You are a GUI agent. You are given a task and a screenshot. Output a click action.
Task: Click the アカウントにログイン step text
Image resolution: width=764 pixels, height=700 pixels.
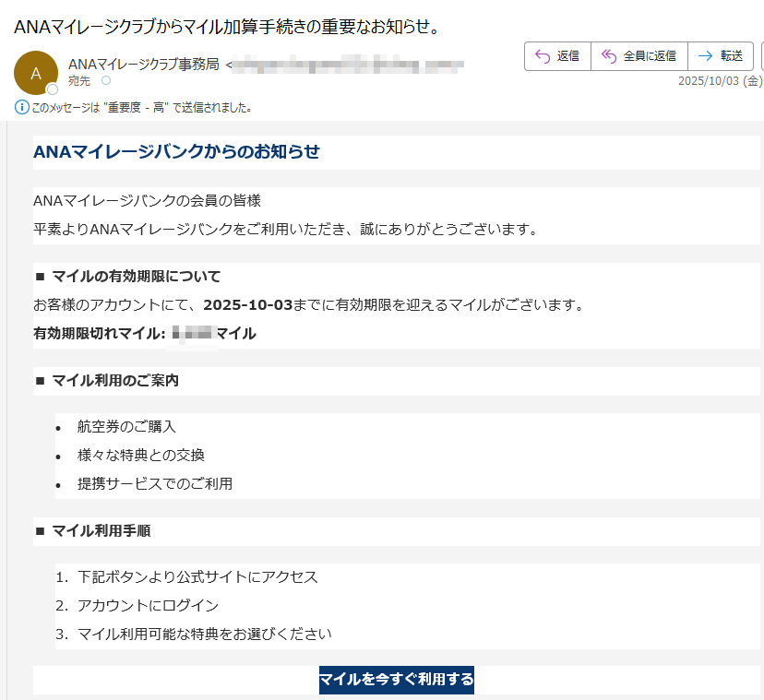(148, 605)
